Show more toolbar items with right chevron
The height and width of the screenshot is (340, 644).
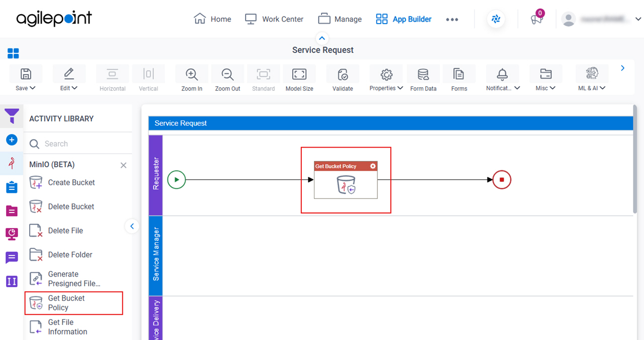click(x=623, y=68)
